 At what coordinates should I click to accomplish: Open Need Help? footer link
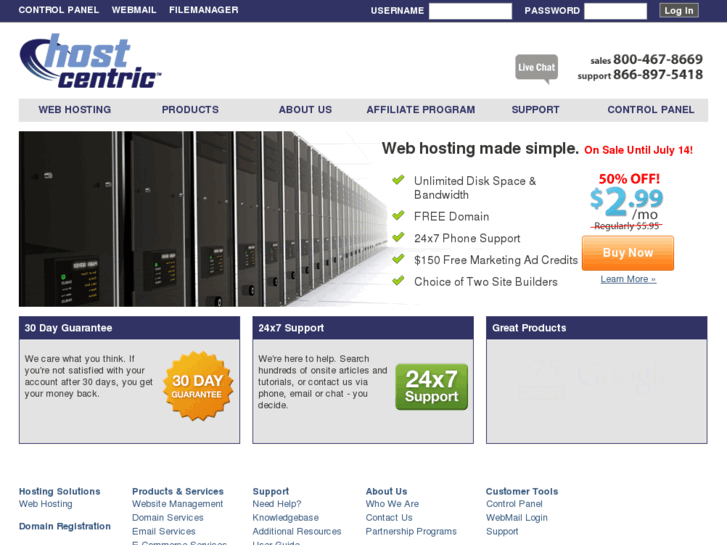(x=277, y=504)
